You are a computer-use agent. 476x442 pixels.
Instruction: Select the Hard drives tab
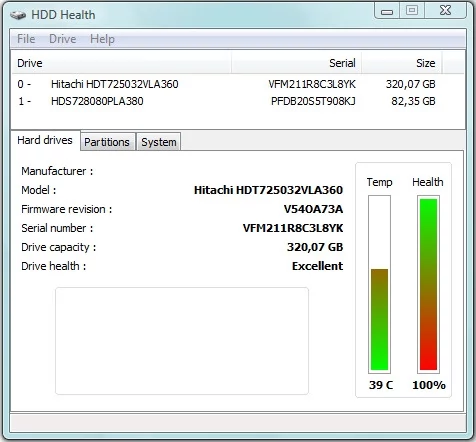coord(45,140)
